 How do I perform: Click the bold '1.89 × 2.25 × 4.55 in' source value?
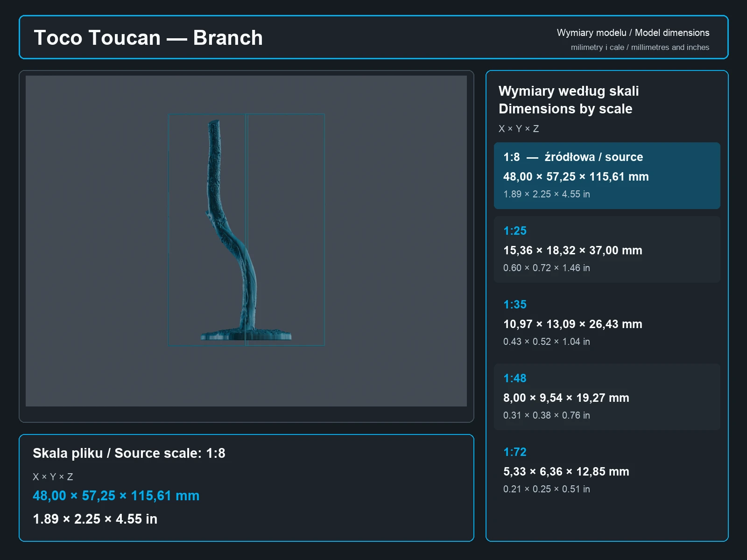click(x=95, y=519)
